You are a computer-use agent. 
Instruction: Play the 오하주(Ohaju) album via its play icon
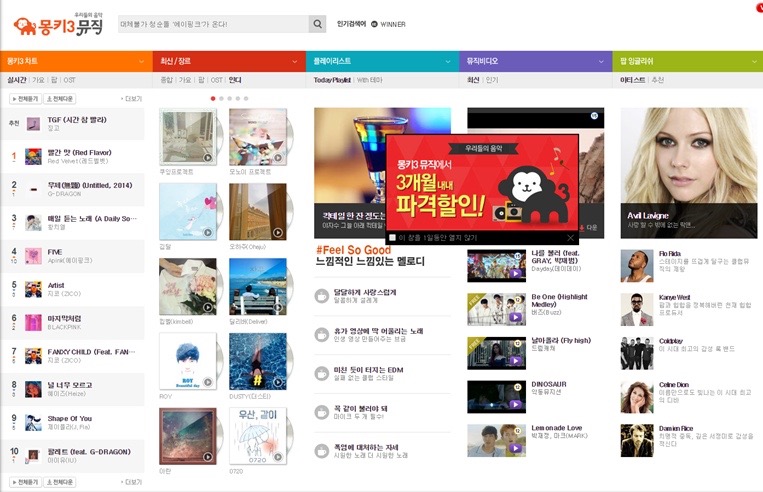coord(278,233)
